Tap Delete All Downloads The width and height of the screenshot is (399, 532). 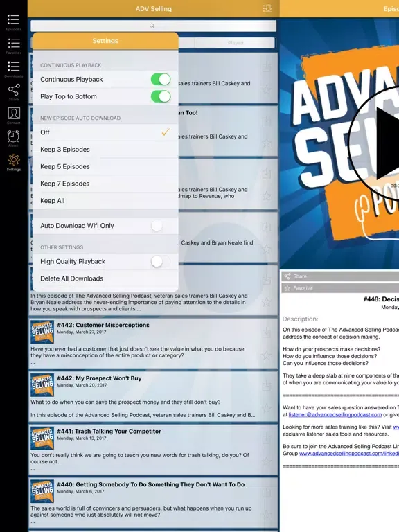point(105,278)
